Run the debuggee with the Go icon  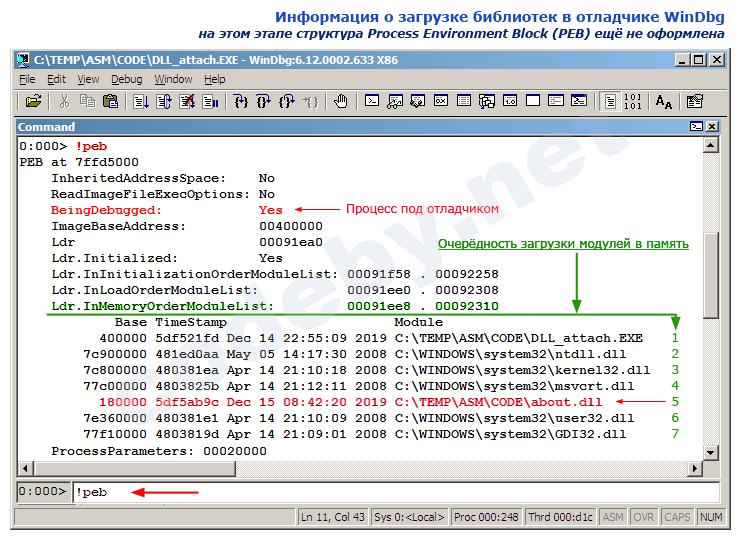[140, 101]
